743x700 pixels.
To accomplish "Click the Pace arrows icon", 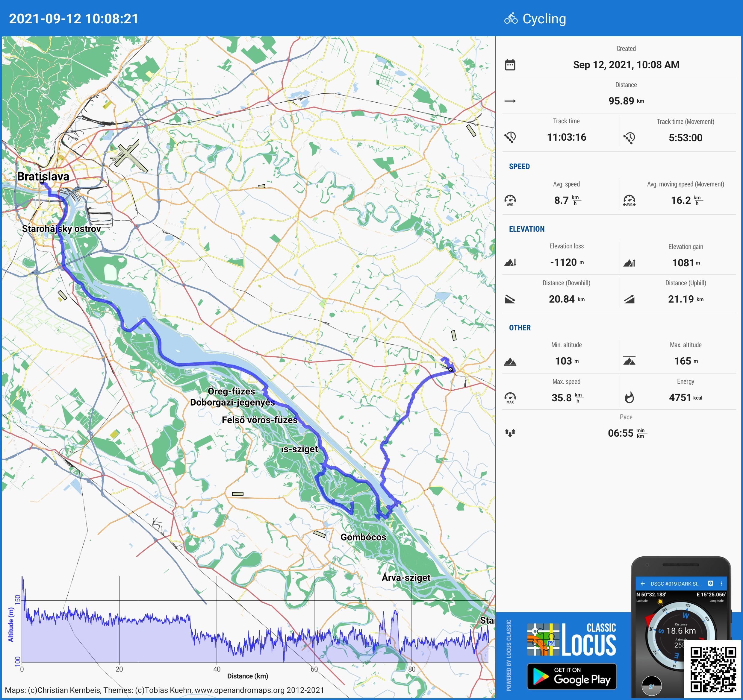I will (x=510, y=433).
